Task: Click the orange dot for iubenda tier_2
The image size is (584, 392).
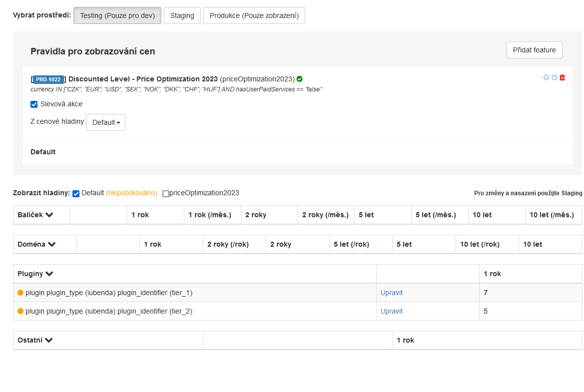Action: [20, 311]
